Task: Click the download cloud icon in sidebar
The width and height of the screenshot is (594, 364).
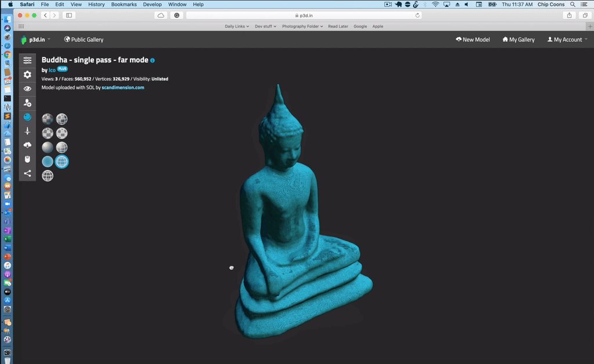Action: coord(27,145)
